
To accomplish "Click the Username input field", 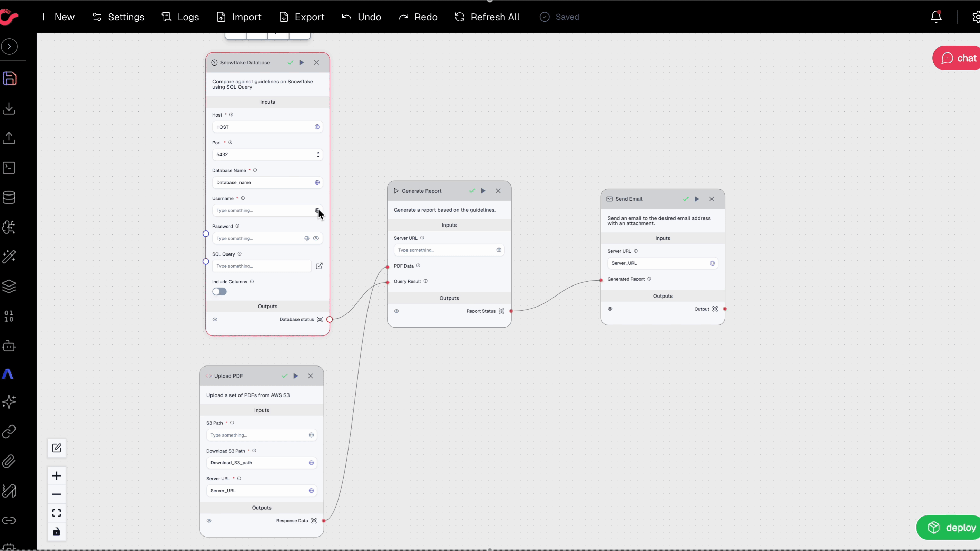I will pyautogui.click(x=267, y=211).
